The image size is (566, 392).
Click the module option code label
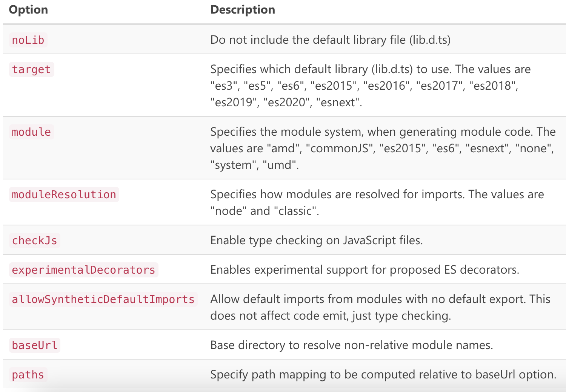click(x=31, y=132)
